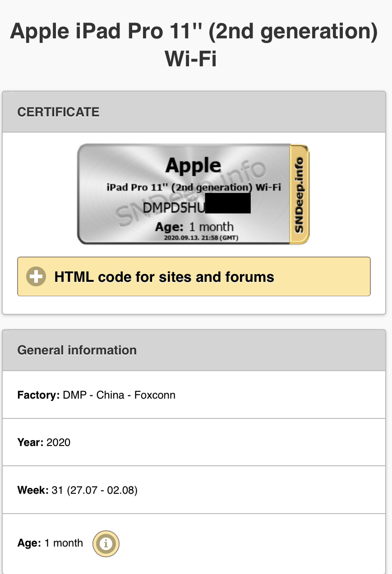Click the Wi-Fi line of the page title

191,59
